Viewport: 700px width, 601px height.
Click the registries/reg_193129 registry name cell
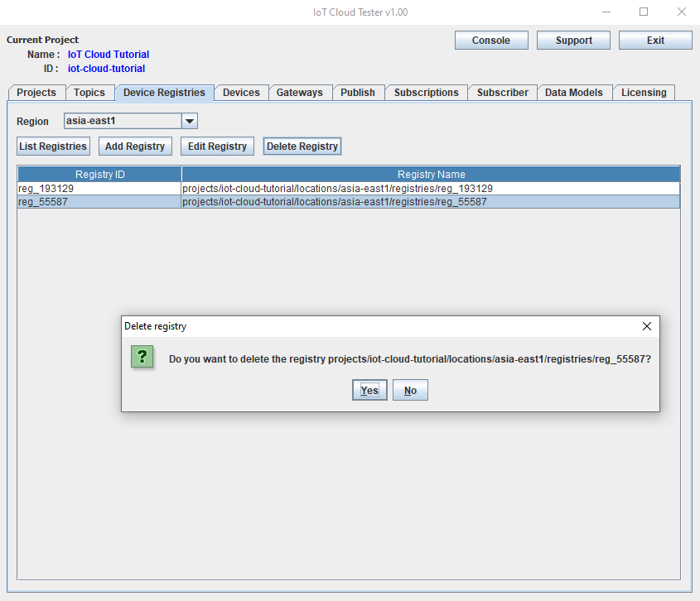click(431, 188)
